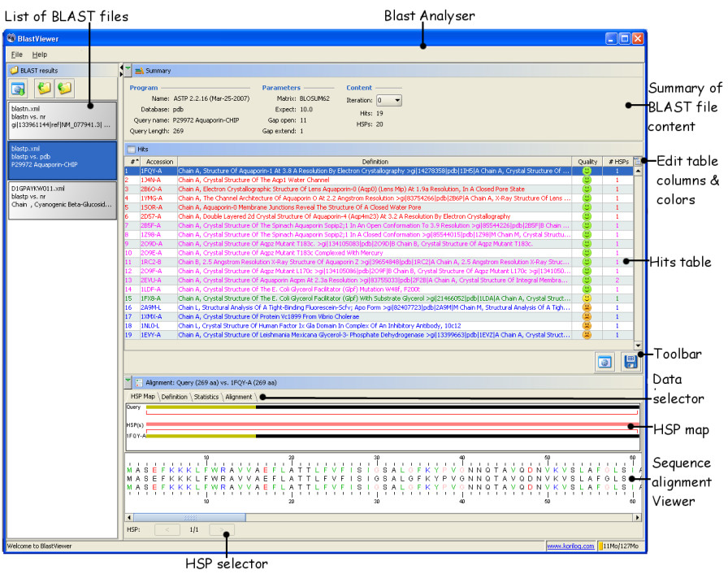Sort hits by the Accession column header
The height and width of the screenshot is (583, 728).
[x=158, y=162]
